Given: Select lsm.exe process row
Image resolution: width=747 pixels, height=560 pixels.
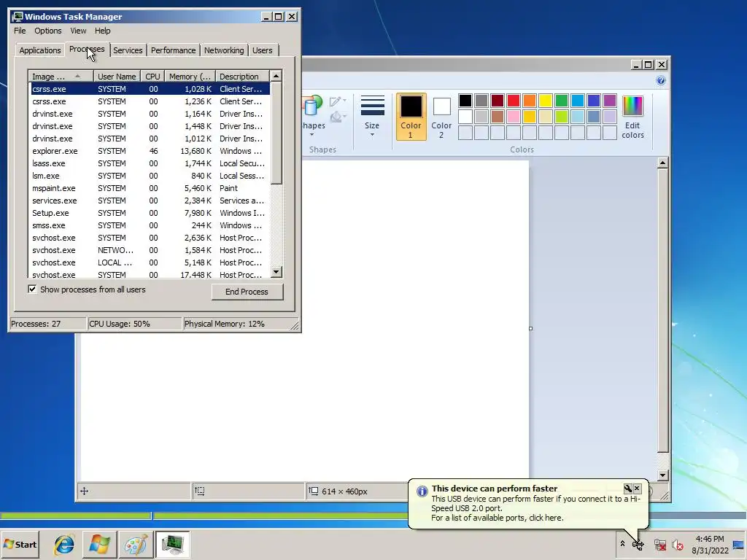Looking at the screenshot, I should [x=150, y=176].
